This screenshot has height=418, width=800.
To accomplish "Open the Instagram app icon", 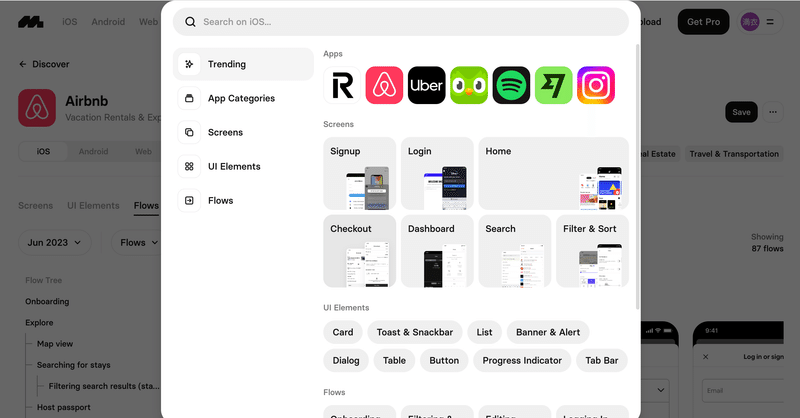I will click(x=596, y=85).
